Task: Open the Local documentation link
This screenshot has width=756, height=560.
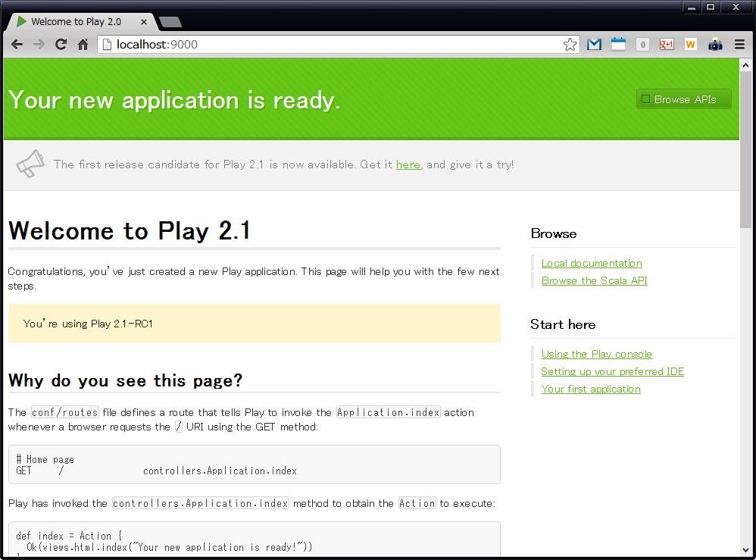Action: 592,263
